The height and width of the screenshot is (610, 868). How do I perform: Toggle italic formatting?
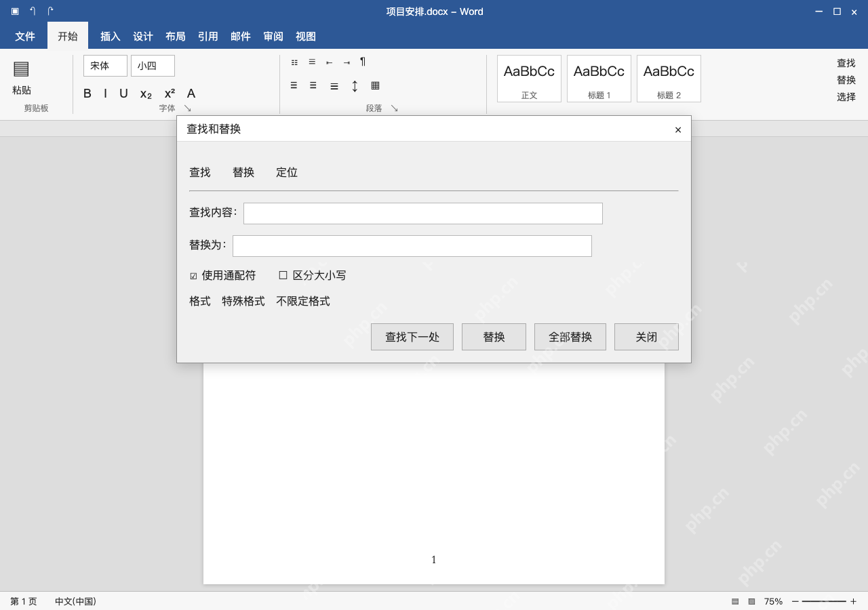pyautogui.click(x=105, y=94)
